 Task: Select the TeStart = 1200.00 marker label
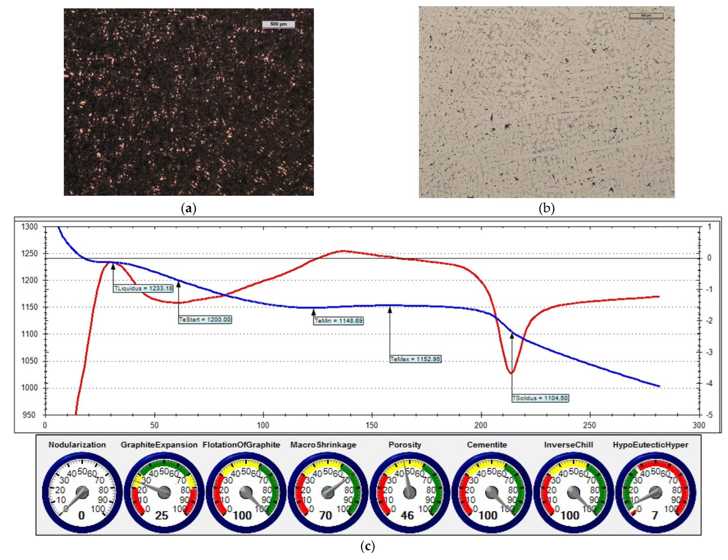tap(205, 319)
